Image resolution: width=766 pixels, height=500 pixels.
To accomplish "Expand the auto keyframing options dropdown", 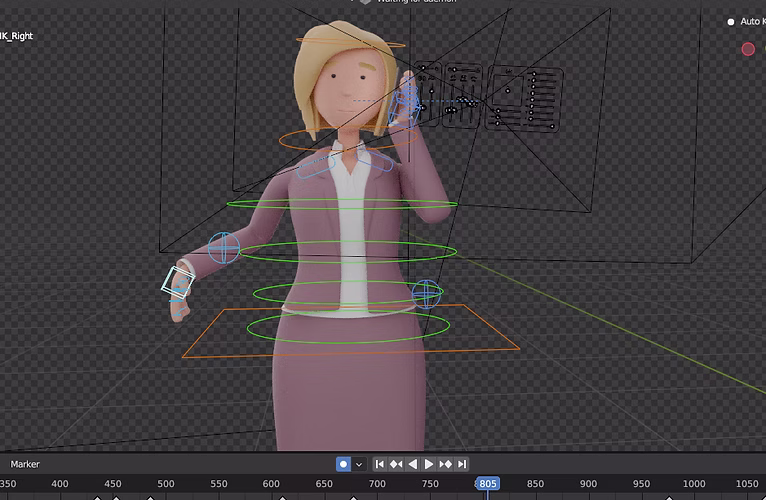I will (359, 464).
